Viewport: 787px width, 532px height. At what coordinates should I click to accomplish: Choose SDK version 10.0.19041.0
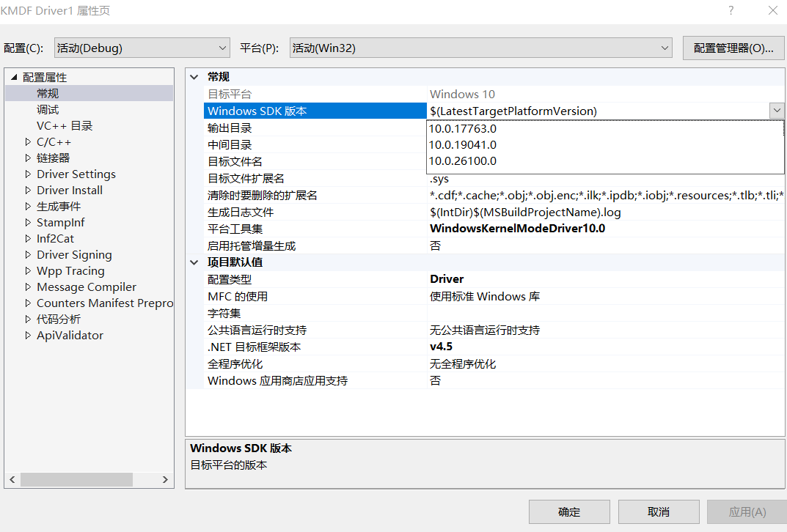605,144
